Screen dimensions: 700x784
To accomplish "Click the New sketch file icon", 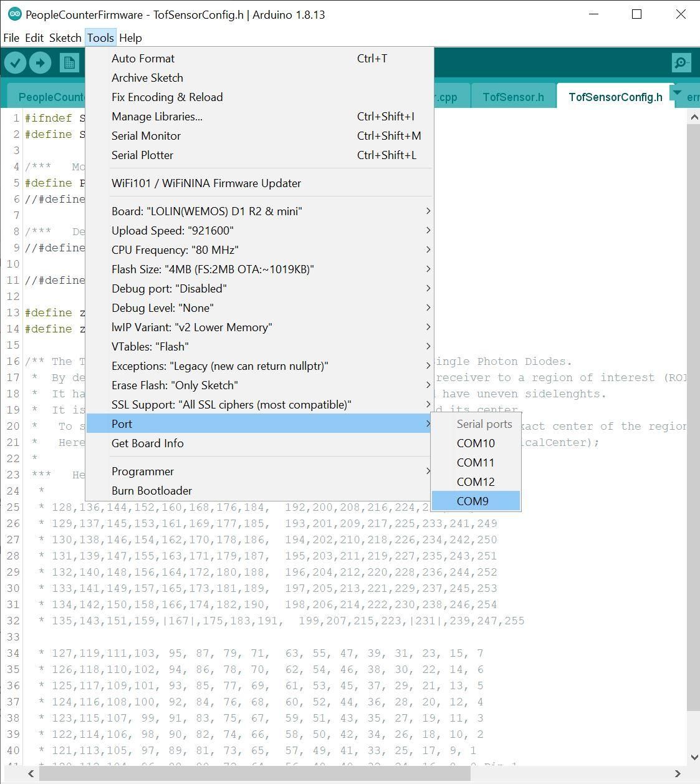I will pyautogui.click(x=69, y=62).
